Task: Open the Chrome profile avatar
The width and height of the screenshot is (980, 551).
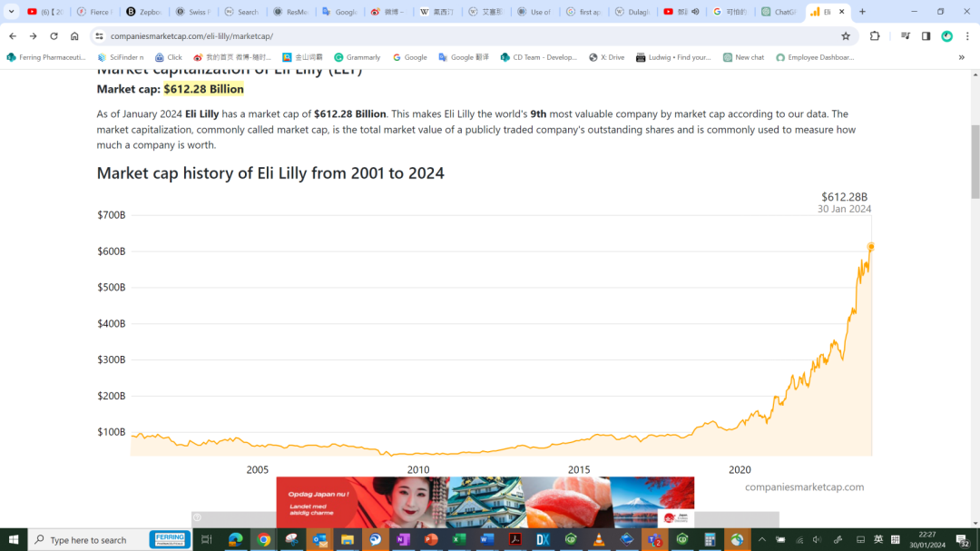Action: coord(946,36)
